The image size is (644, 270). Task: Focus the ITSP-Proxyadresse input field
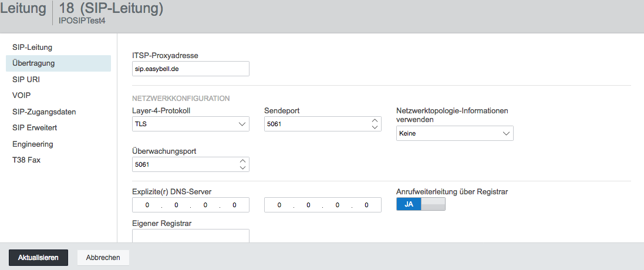pyautogui.click(x=191, y=69)
